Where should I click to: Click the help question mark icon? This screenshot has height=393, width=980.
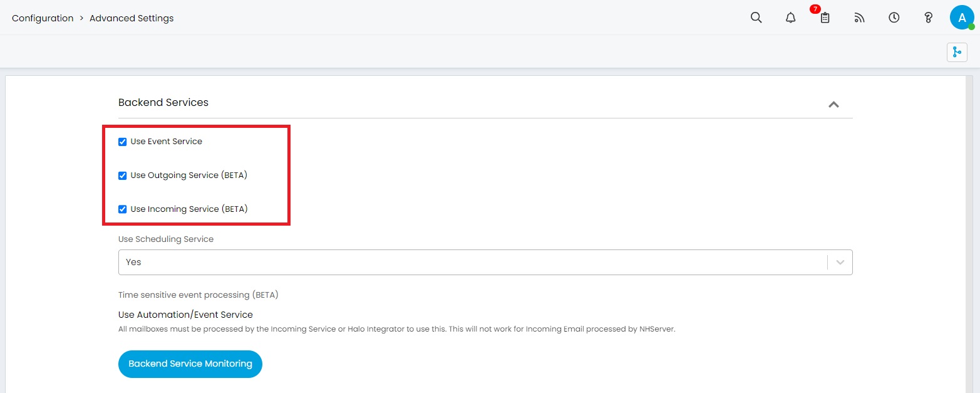coord(928,18)
